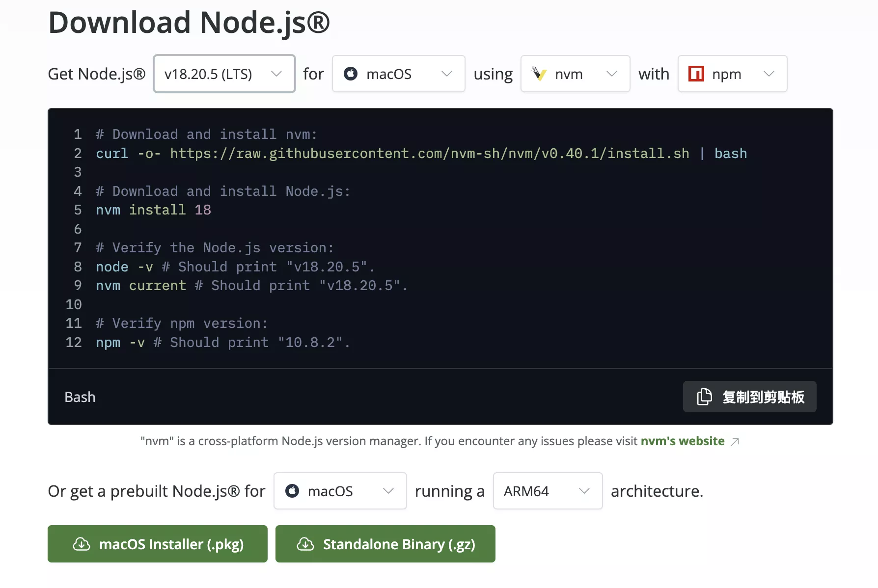Click the chevron of the version dropdown
878x588 pixels.
[x=276, y=74]
